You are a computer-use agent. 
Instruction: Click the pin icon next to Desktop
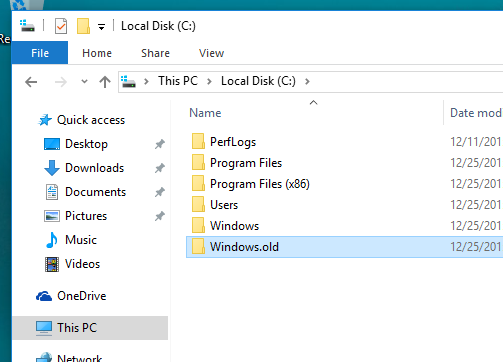pyautogui.click(x=160, y=144)
